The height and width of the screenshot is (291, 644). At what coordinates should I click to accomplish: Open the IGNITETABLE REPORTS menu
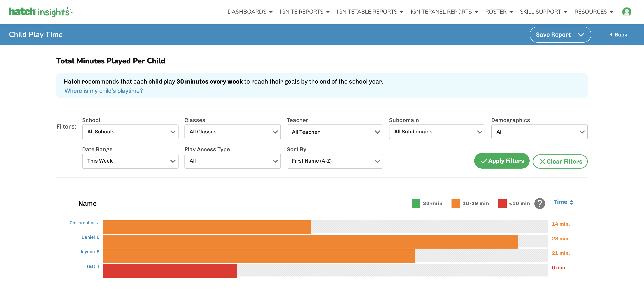coord(370,12)
